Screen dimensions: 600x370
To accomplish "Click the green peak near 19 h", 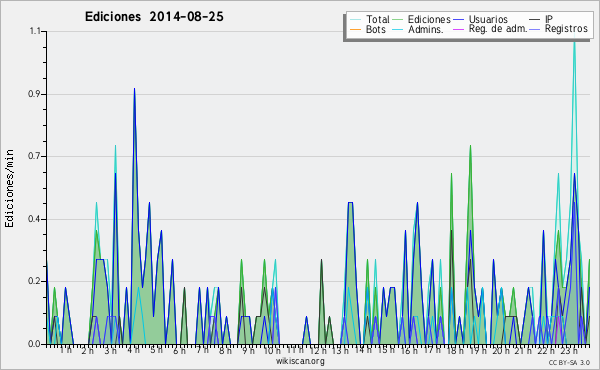I will click(x=470, y=146).
